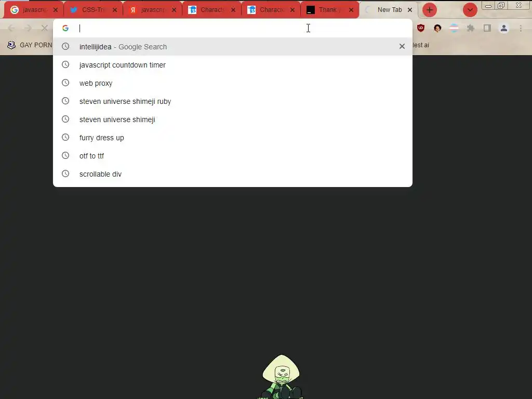Toggle the side panel
This screenshot has width=532, height=399.
click(x=487, y=28)
